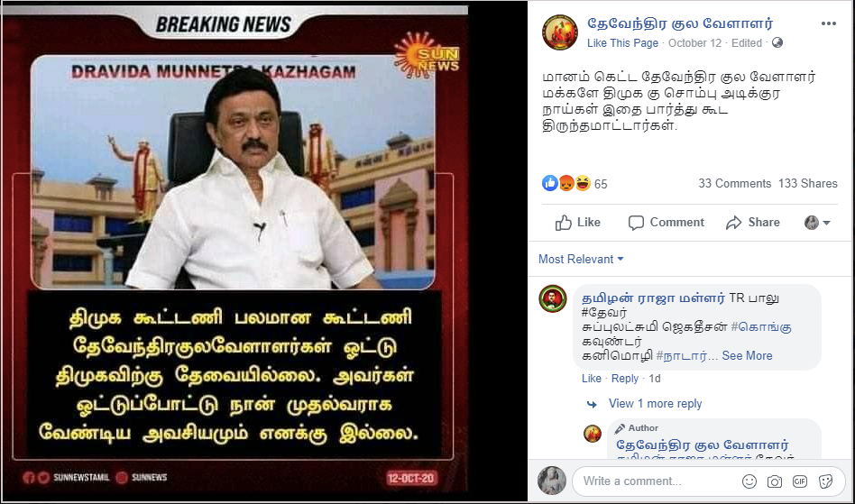This screenshot has width=855, height=504.
Task: Click the Like This Page link
Action: click(622, 43)
